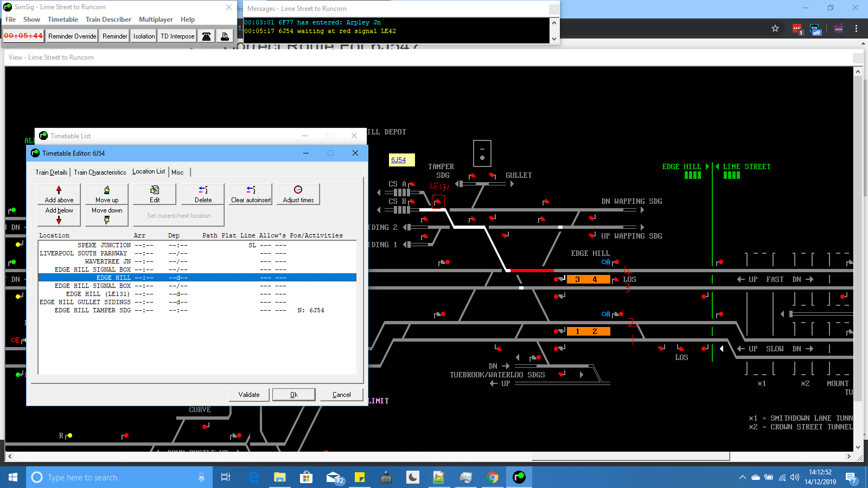Viewport: 868px width, 488px height.
Task: Click the Validate button
Action: (249, 395)
